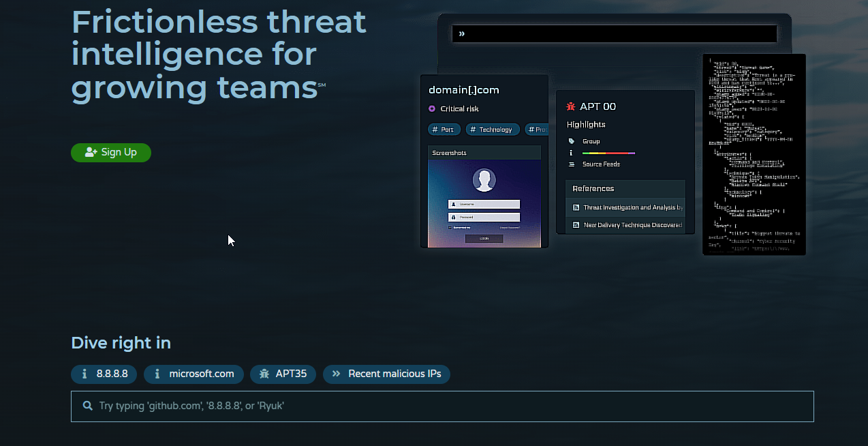The height and width of the screenshot is (446, 868).
Task: Open the Threat Investigation and Analysis reference
Action: (632, 207)
